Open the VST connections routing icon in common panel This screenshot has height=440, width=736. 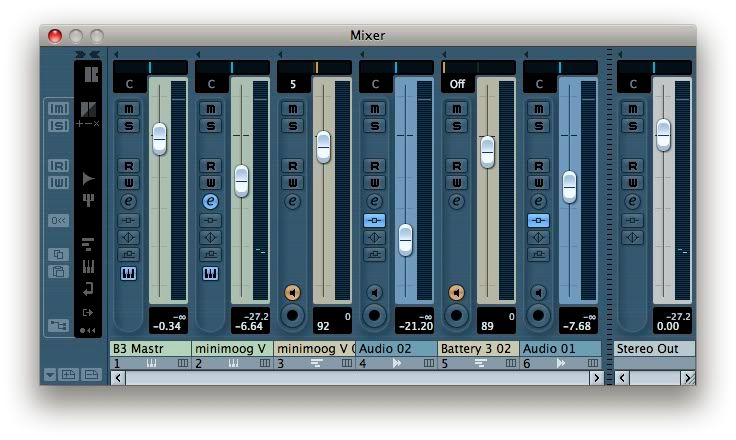58,325
